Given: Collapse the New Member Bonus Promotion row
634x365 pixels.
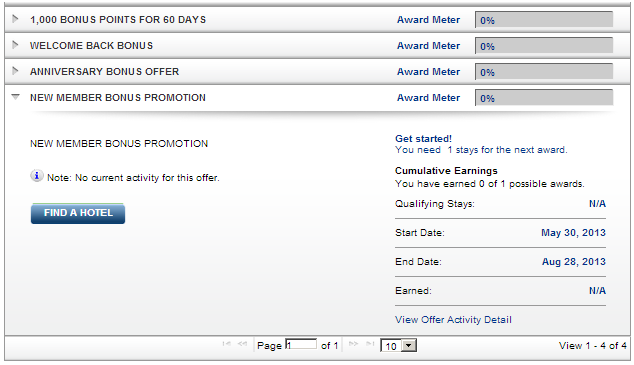Looking at the screenshot, I should (x=15, y=97).
